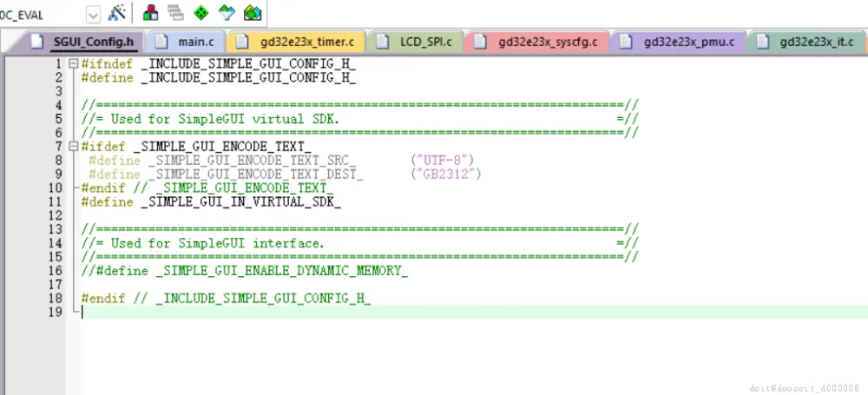Open Manage Project Items colored boxes icon
Image resolution: width=868 pixels, height=395 pixels.
[x=150, y=12]
